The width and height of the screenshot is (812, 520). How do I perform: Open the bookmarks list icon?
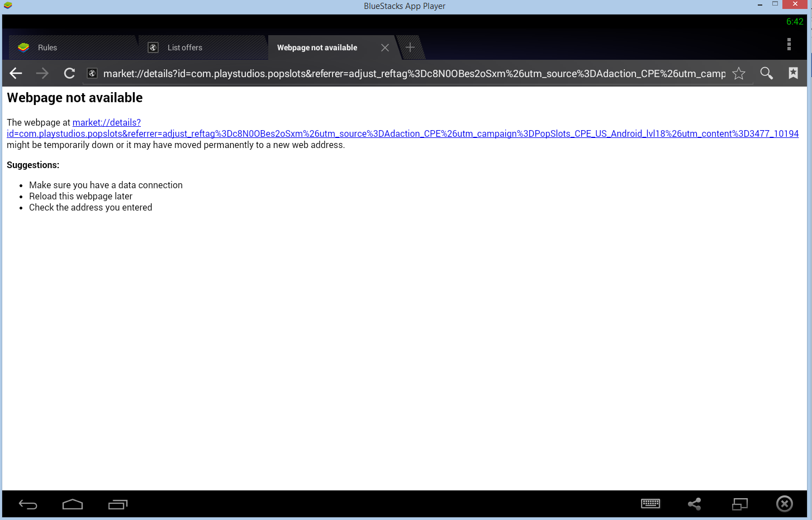[793, 73]
